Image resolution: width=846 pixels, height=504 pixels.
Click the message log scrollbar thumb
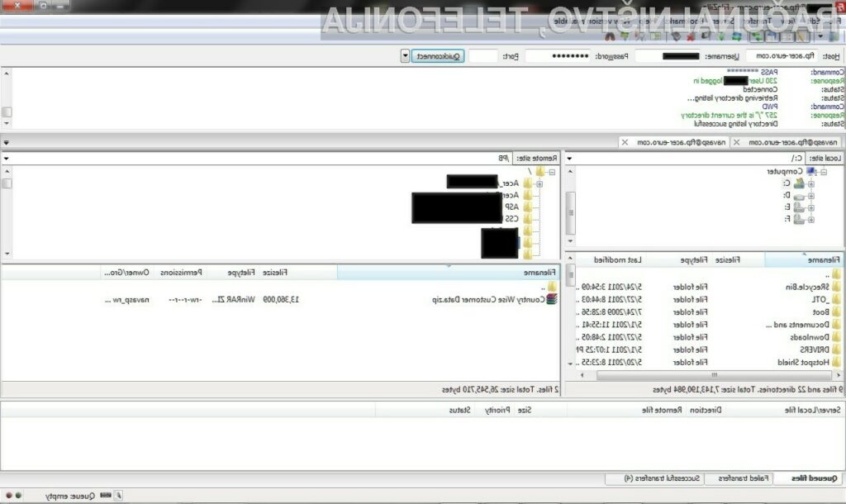[x=7, y=112]
